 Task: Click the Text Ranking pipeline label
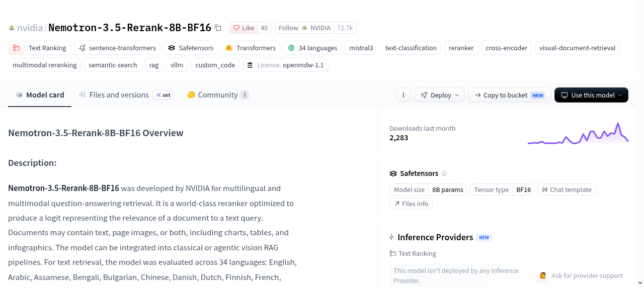coord(413,253)
